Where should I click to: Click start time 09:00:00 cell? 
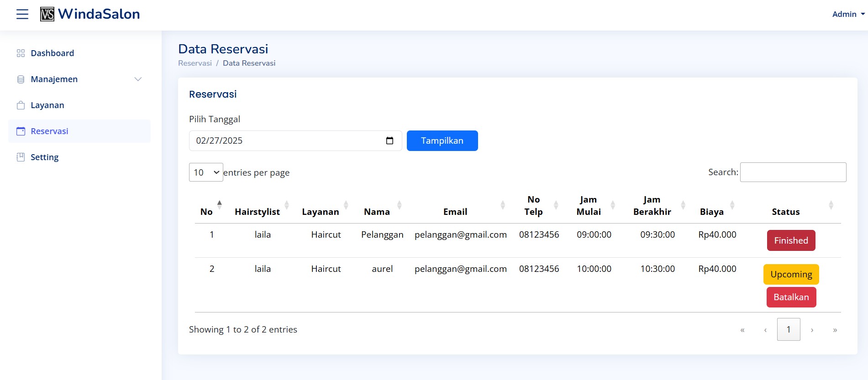[594, 235]
